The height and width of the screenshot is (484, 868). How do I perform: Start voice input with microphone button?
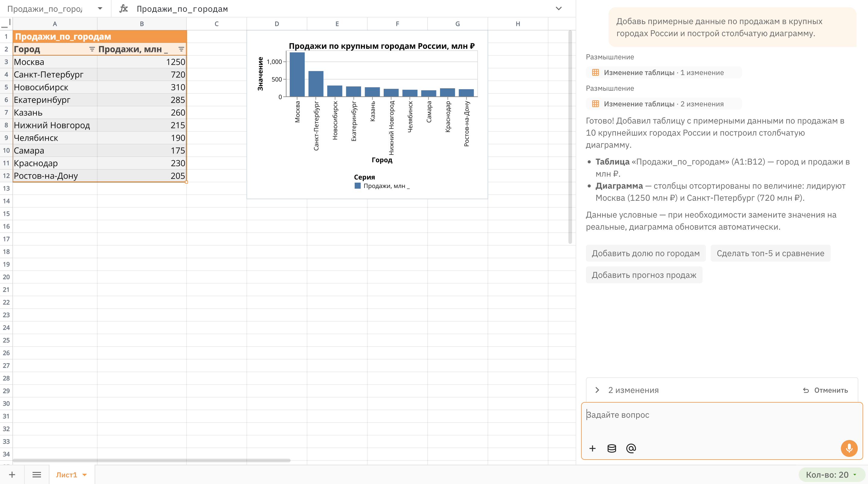pos(849,448)
